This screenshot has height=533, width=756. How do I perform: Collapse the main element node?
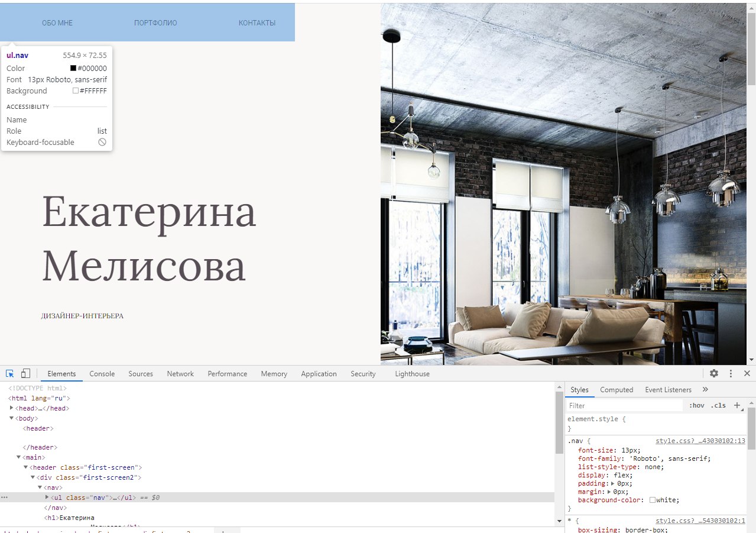click(19, 457)
